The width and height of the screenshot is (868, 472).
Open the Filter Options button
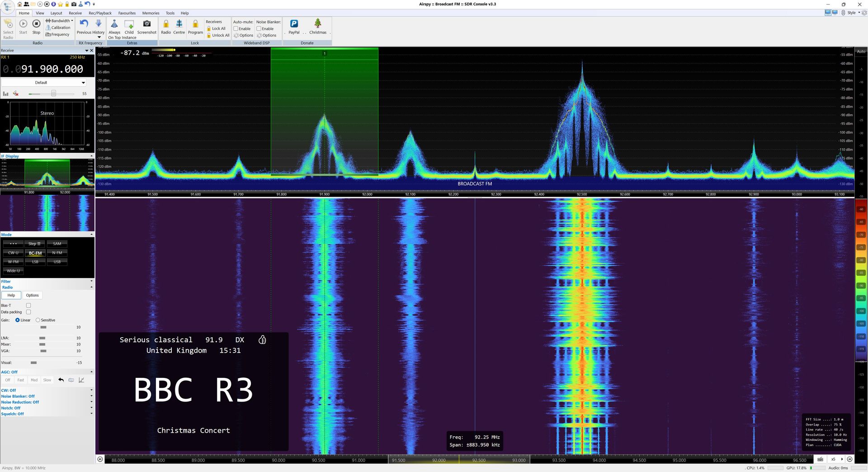point(32,295)
